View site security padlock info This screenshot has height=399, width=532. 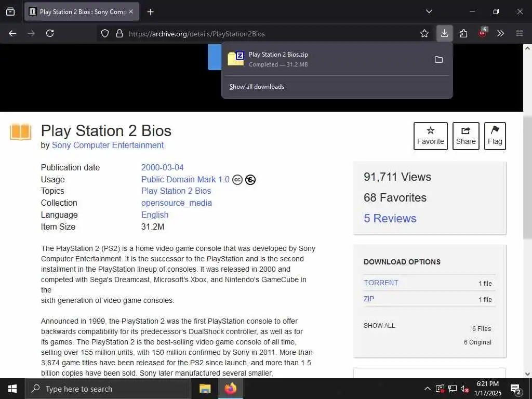click(x=119, y=34)
